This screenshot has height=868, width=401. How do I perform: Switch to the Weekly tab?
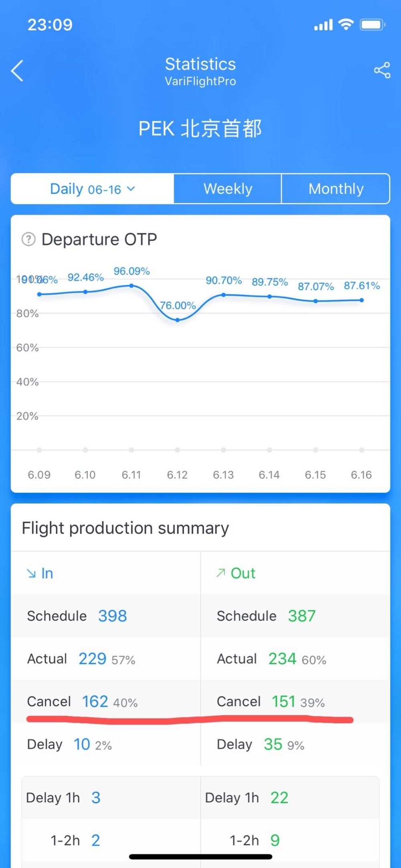[x=228, y=189]
